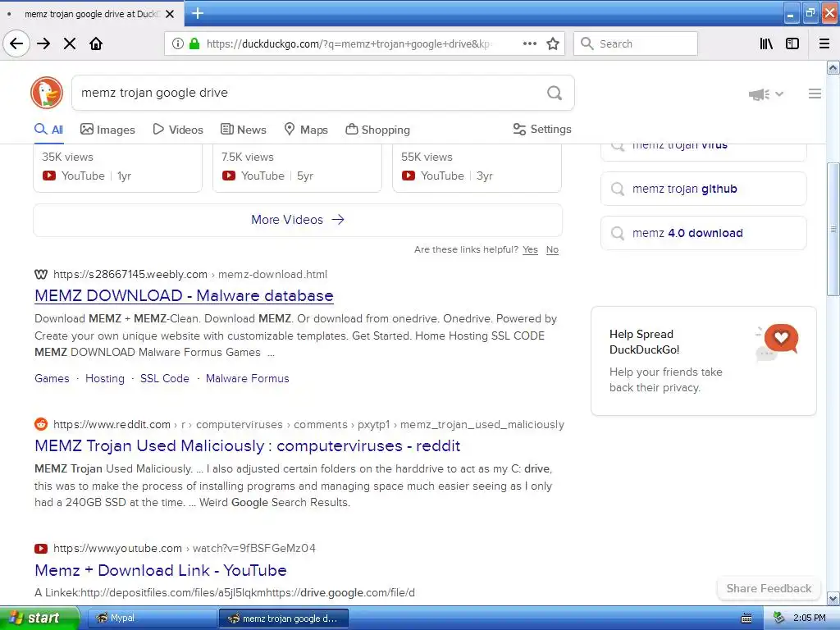Open the browser hamburger menu

(x=824, y=43)
